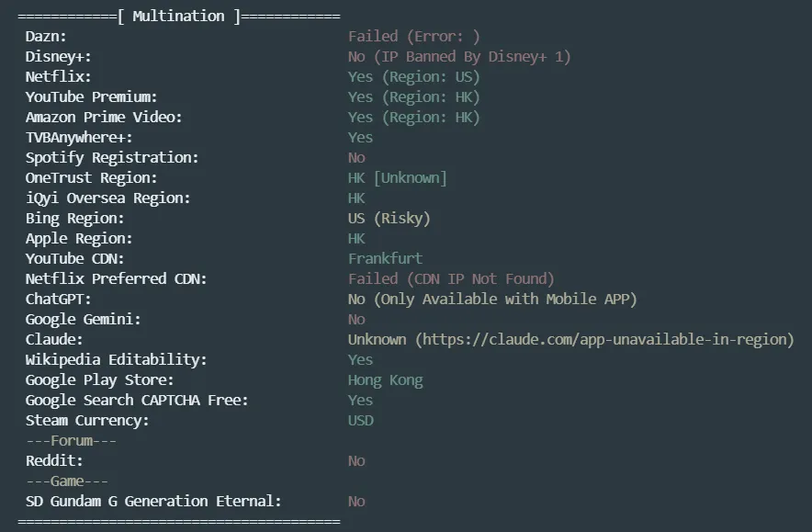
Task: Click the SD Gundam G Generation Eternal label
Action: [153, 502]
